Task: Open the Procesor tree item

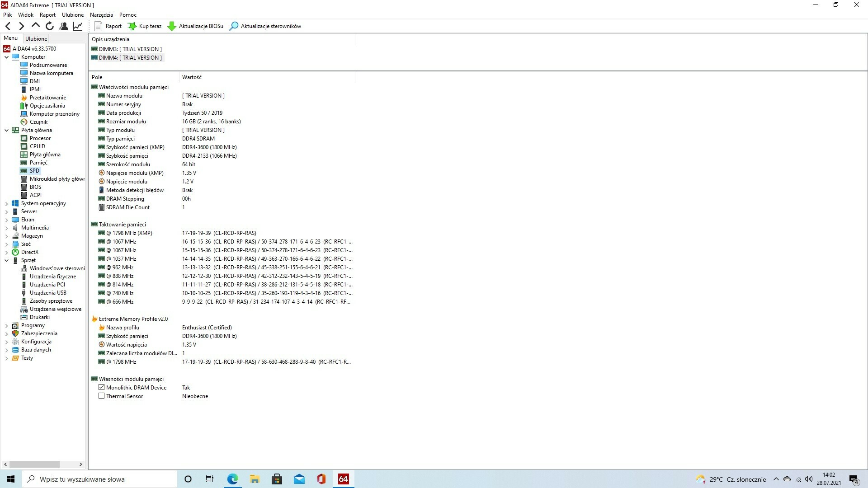Action: click(x=40, y=138)
